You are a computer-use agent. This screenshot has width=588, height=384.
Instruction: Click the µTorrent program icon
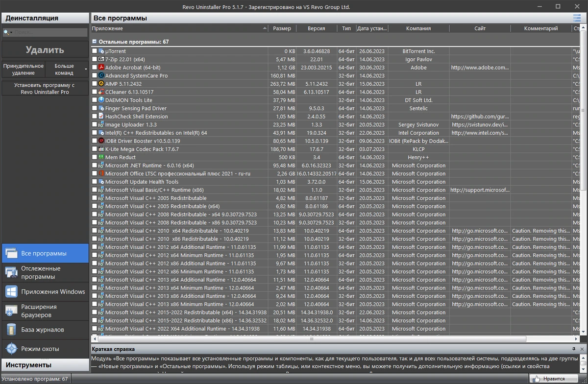pyautogui.click(x=101, y=51)
